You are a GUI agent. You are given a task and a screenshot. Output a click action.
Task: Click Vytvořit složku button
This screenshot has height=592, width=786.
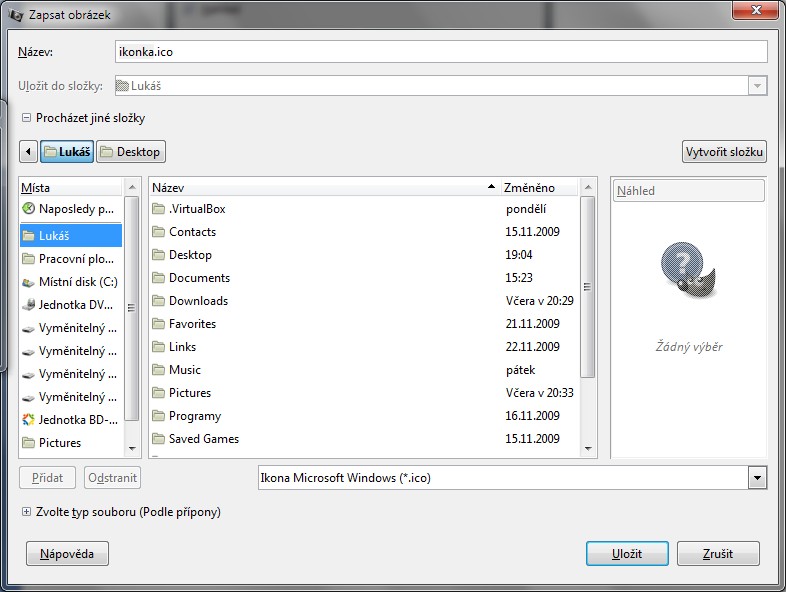[x=724, y=152]
